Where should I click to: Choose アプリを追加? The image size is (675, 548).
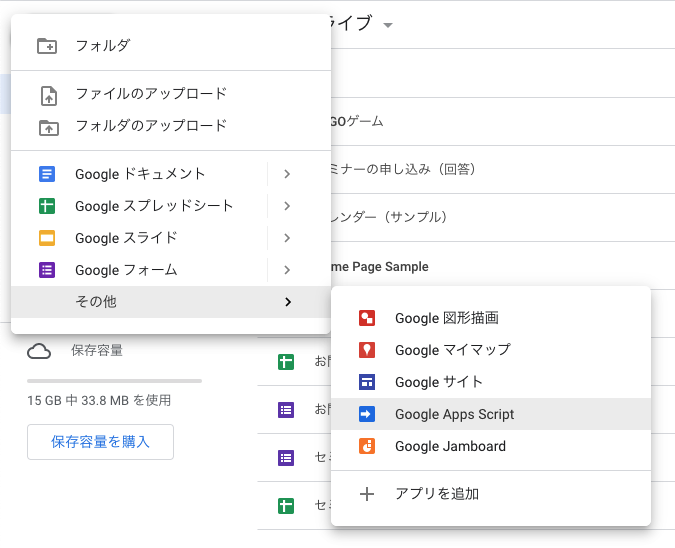click(491, 494)
